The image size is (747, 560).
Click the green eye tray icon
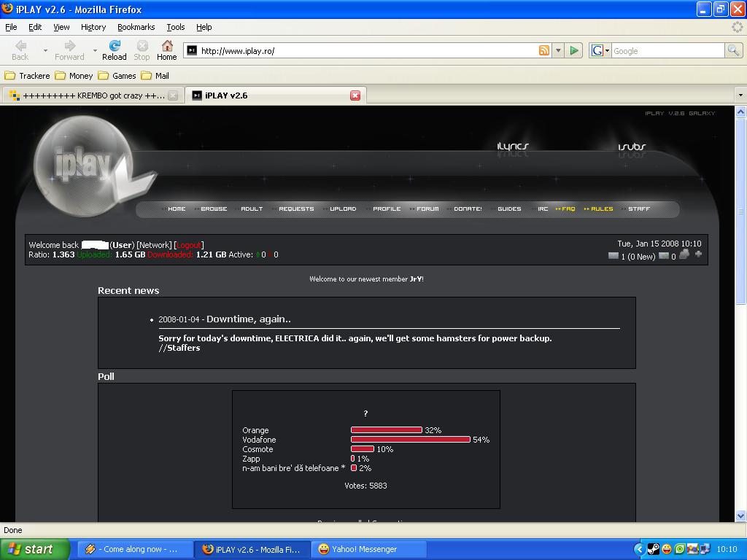coord(679,549)
